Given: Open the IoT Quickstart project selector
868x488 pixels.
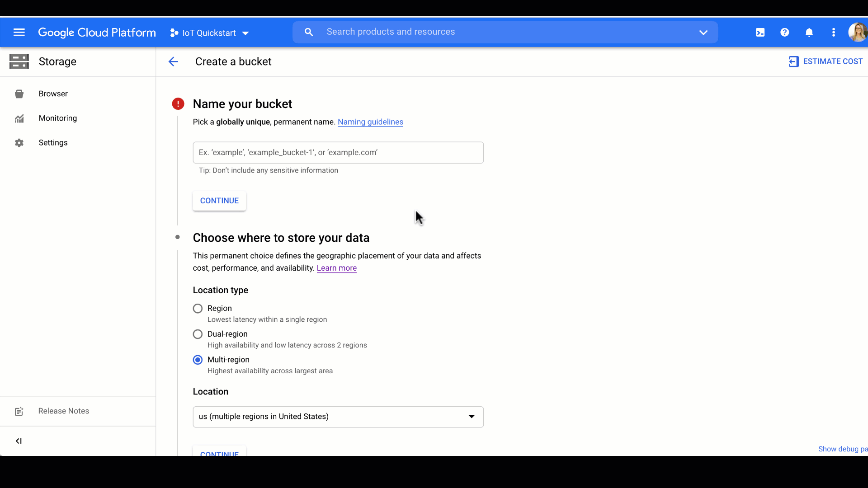Looking at the screenshot, I should pyautogui.click(x=209, y=33).
